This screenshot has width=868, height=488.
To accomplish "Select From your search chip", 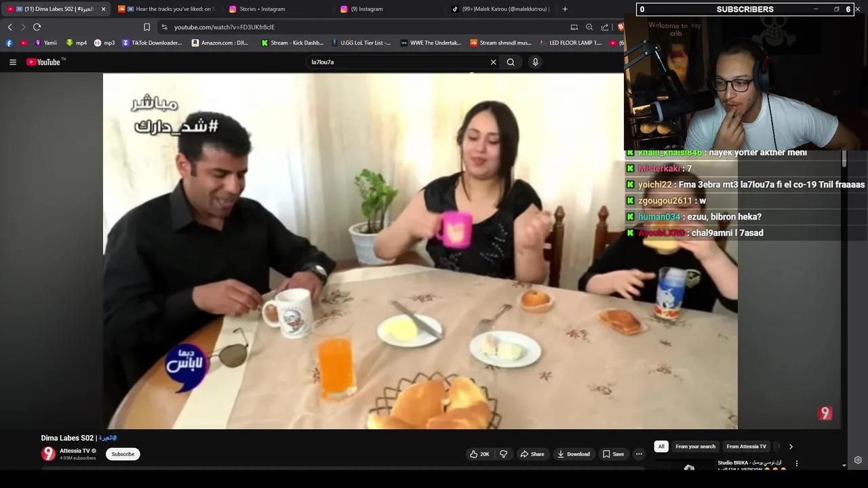I will (x=695, y=447).
